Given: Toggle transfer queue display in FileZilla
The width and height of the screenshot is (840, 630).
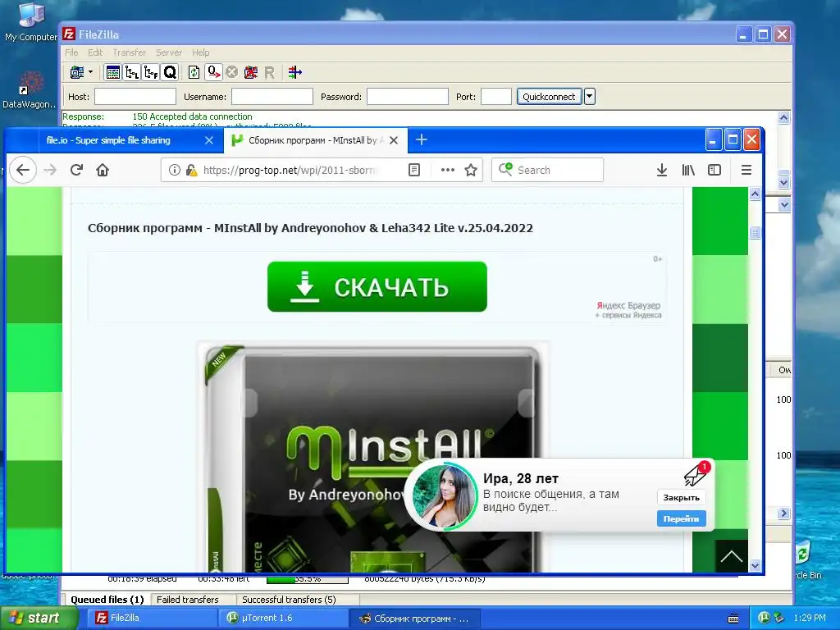Looking at the screenshot, I should pyautogui.click(x=170, y=72).
